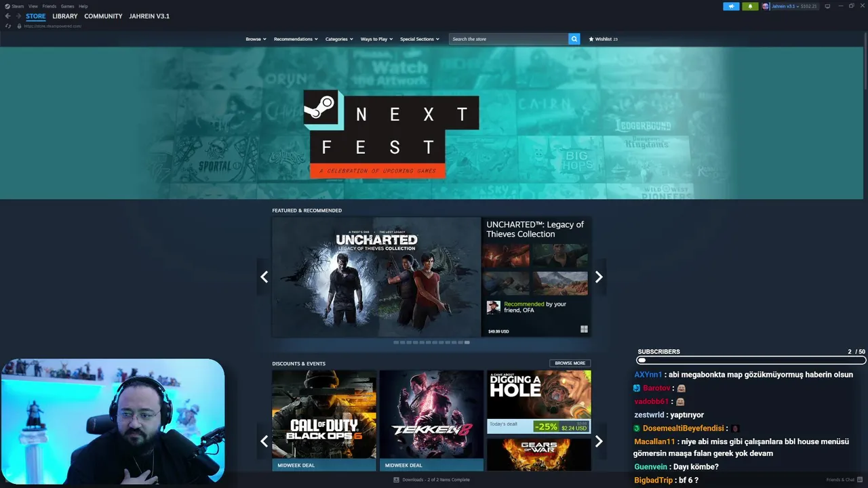The image size is (868, 488).
Task: Click the $49.99 USD price
Action: [x=498, y=331]
